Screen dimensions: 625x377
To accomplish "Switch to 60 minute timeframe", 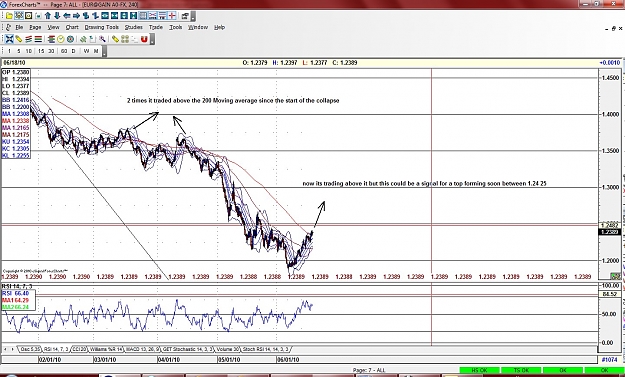I will tap(64, 51).
